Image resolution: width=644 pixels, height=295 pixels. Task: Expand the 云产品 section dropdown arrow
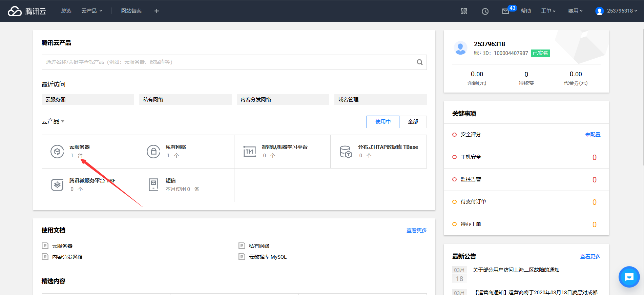(x=63, y=121)
